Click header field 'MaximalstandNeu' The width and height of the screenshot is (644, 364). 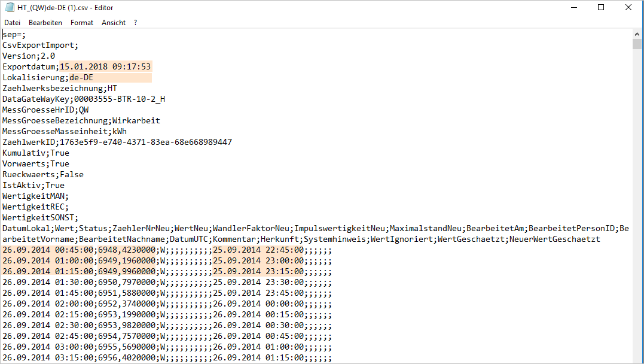[426, 228]
